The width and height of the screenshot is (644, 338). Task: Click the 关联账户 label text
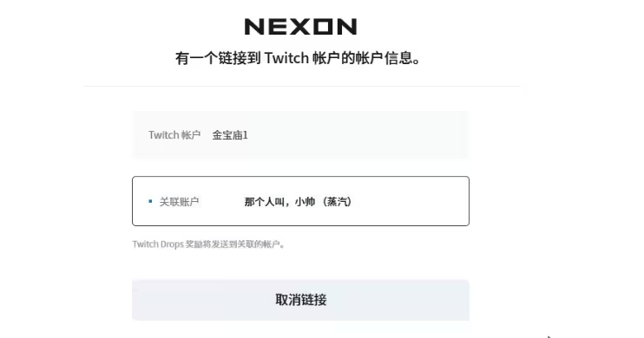point(179,201)
